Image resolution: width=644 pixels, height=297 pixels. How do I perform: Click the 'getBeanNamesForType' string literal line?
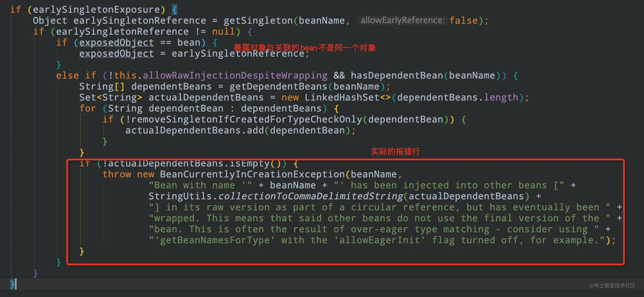click(377, 240)
